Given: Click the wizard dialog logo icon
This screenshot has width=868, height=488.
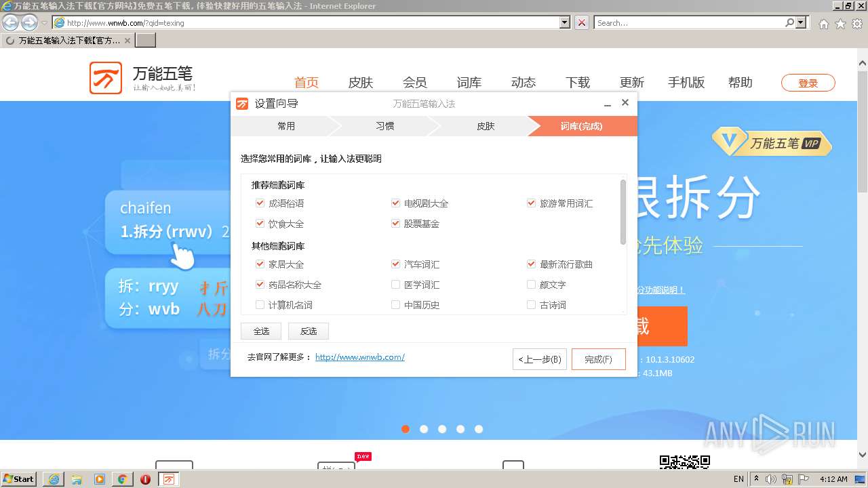Looking at the screenshot, I should click(242, 104).
